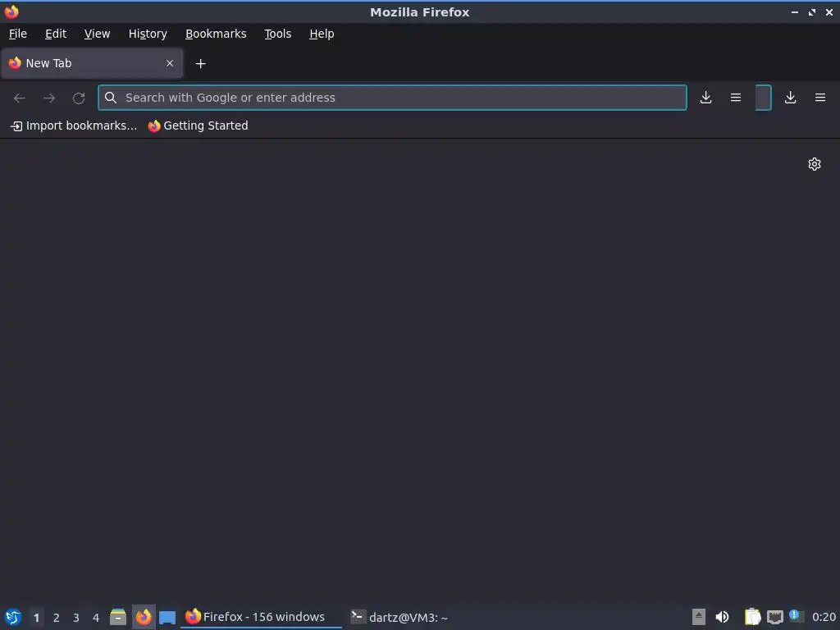Open application menu at window's far edge

tap(820, 98)
